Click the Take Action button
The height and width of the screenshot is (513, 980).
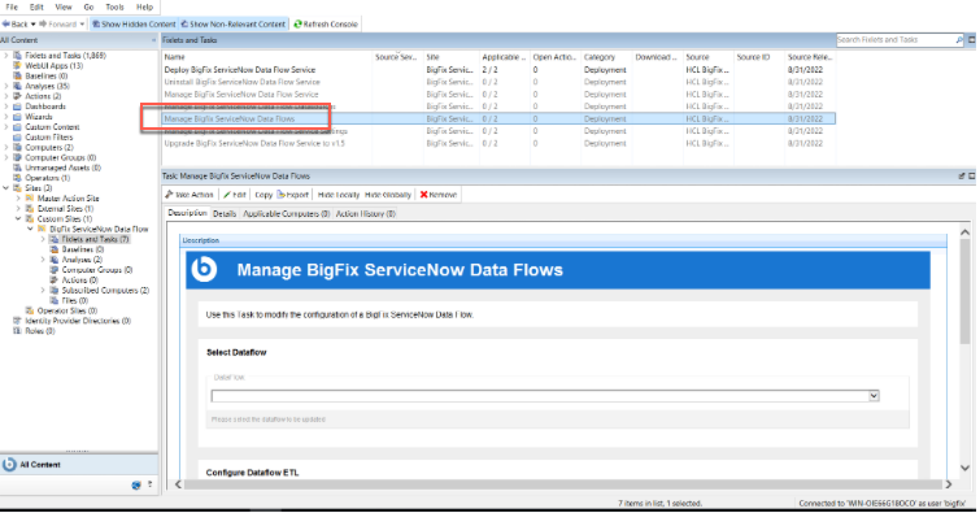point(190,195)
